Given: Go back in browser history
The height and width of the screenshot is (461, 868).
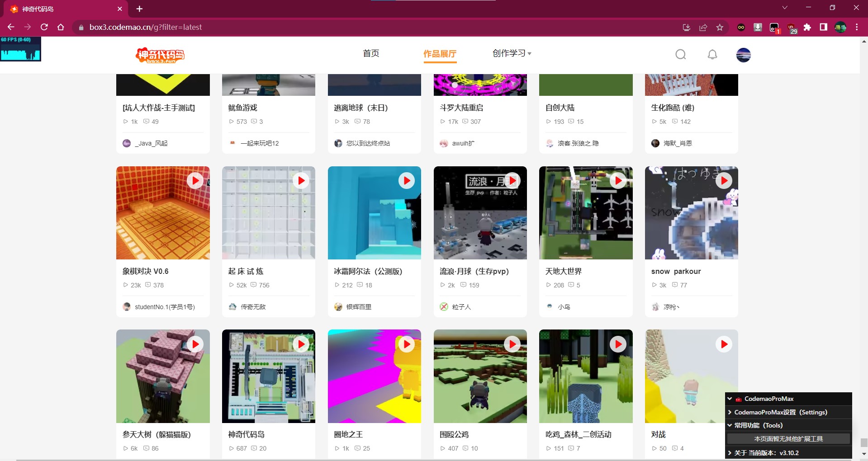Looking at the screenshot, I should tap(11, 27).
